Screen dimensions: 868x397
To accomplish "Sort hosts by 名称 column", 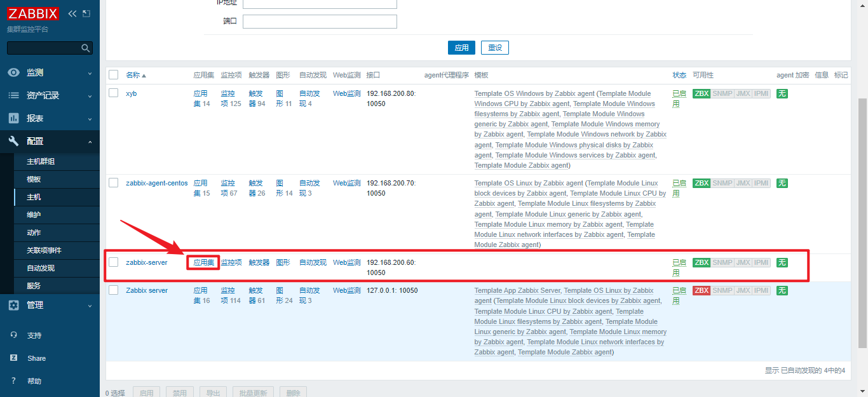I will click(x=135, y=75).
